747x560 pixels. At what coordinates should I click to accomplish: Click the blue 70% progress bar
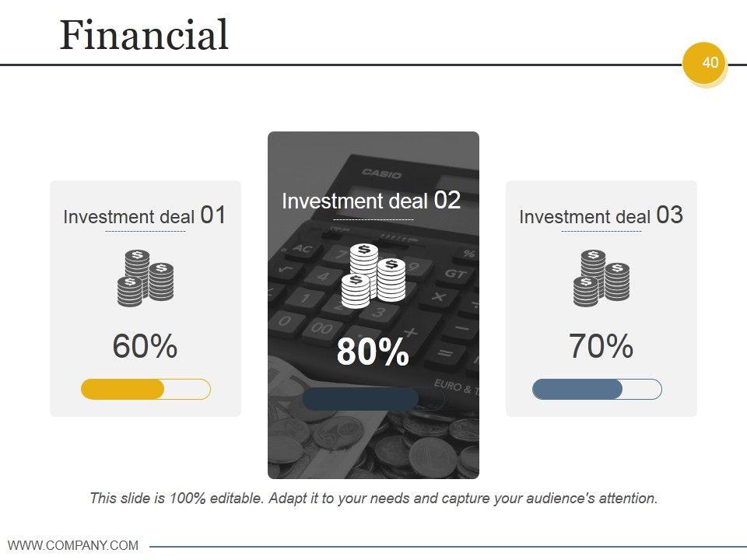[x=578, y=389]
